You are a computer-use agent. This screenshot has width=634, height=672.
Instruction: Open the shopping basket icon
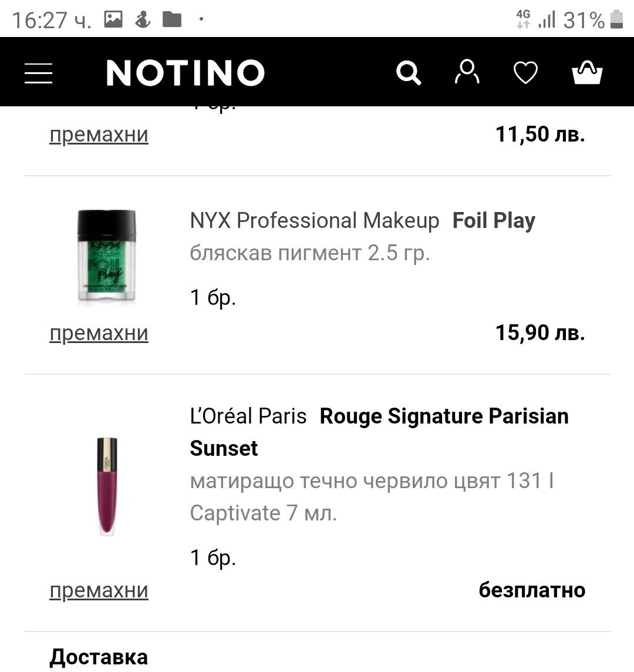point(587,72)
